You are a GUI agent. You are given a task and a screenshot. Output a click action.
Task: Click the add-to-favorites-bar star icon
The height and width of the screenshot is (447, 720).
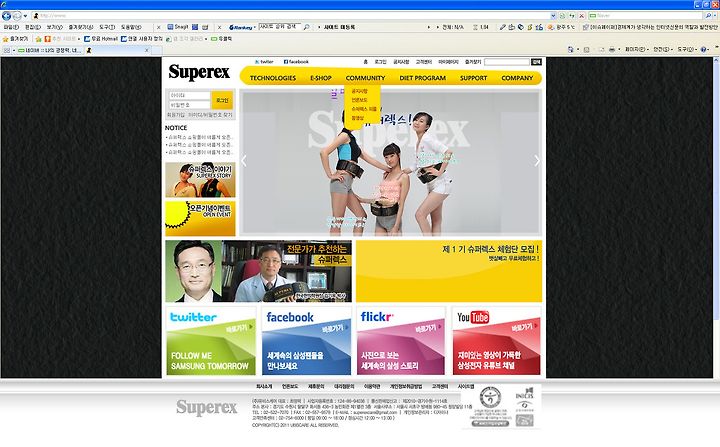pyautogui.click(x=39, y=39)
